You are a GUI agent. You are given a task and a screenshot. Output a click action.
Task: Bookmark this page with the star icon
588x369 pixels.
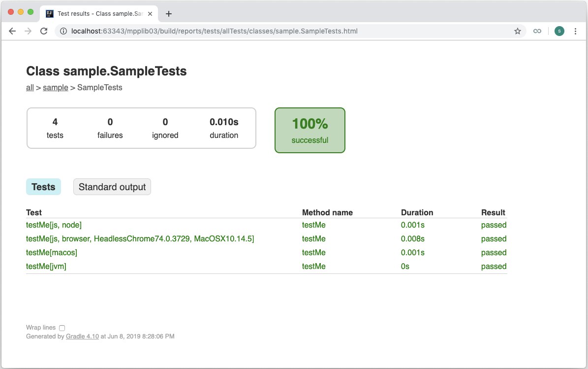(518, 31)
